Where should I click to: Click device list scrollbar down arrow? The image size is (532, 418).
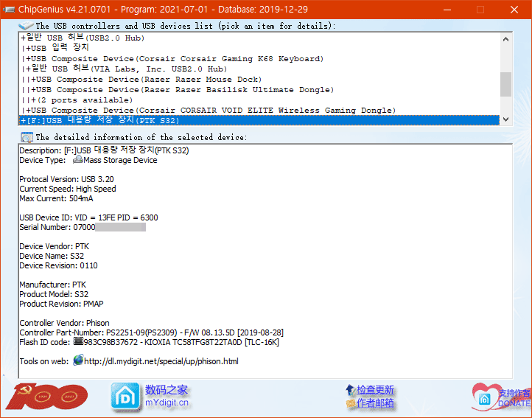[505, 119]
